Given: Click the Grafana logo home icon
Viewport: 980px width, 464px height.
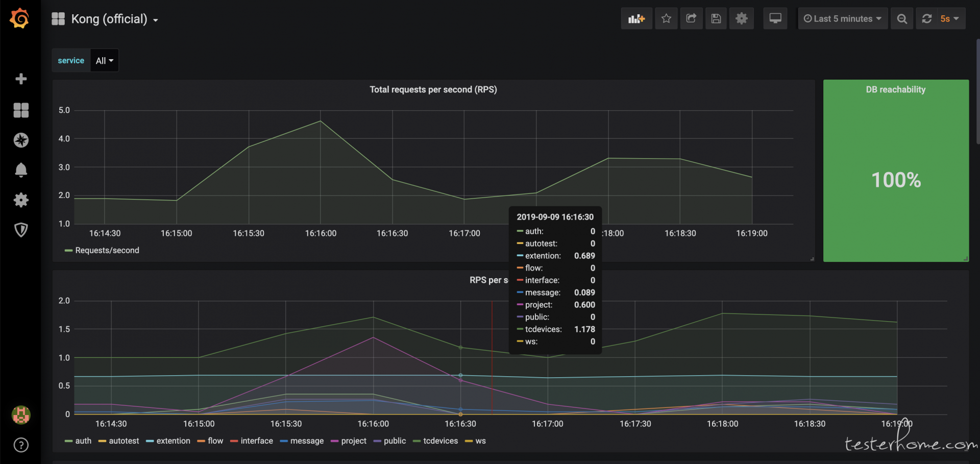Looking at the screenshot, I should (20, 19).
